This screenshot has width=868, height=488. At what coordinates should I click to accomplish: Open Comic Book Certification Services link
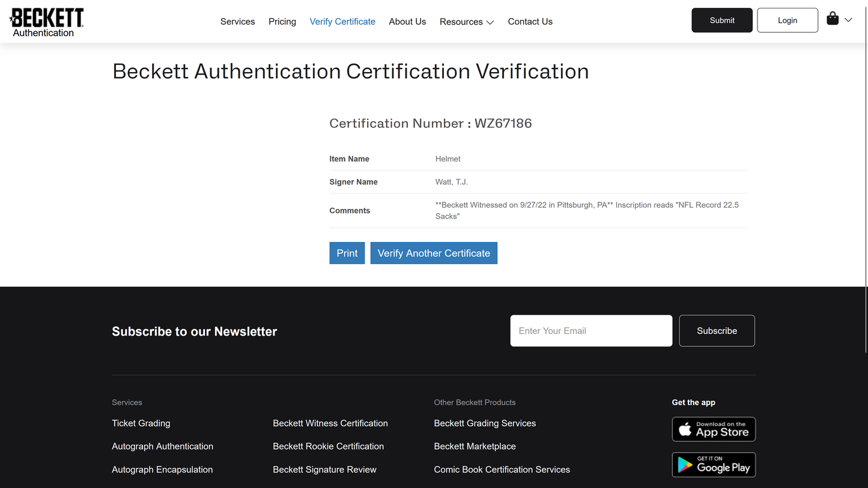[502, 469]
